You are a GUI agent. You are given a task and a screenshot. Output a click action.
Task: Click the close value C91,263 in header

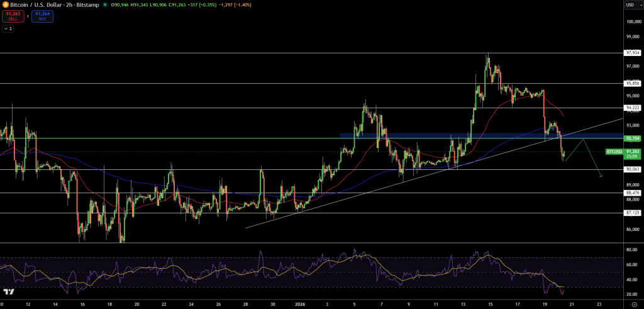(x=177, y=5)
